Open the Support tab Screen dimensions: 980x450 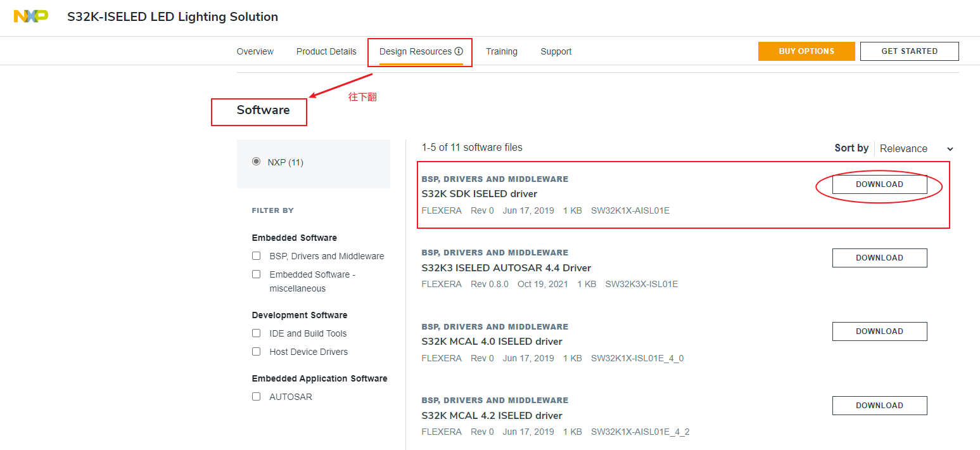(556, 51)
